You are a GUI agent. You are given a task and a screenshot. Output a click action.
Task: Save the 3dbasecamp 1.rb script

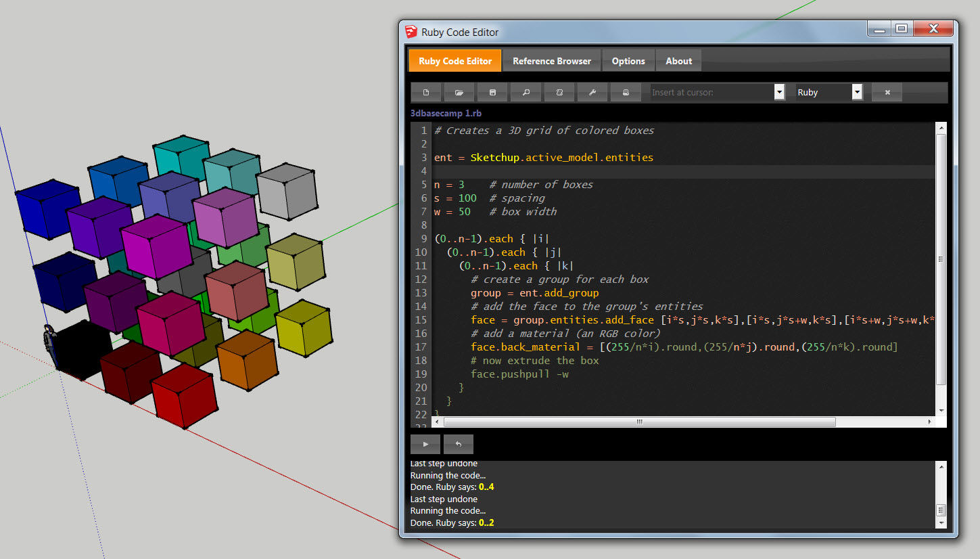click(x=492, y=92)
